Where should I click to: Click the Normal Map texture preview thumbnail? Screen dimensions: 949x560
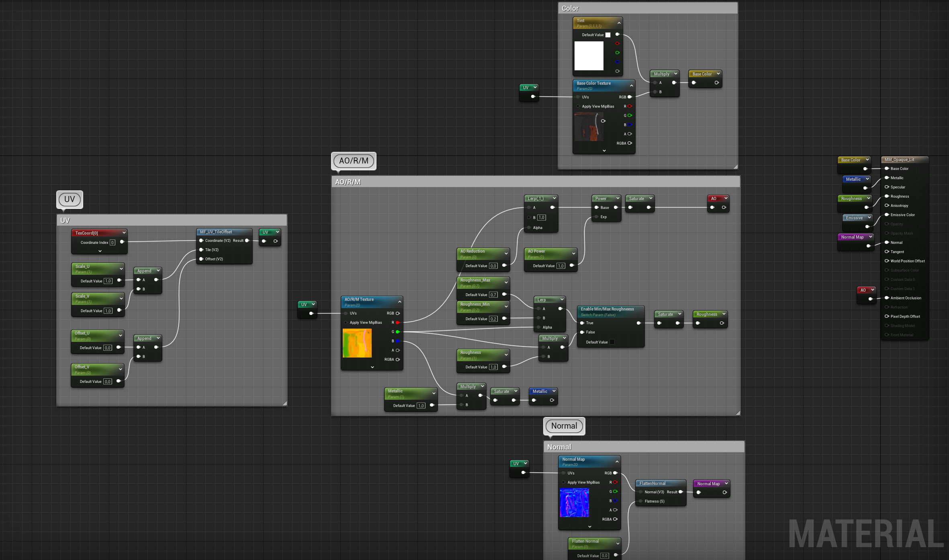click(x=575, y=503)
